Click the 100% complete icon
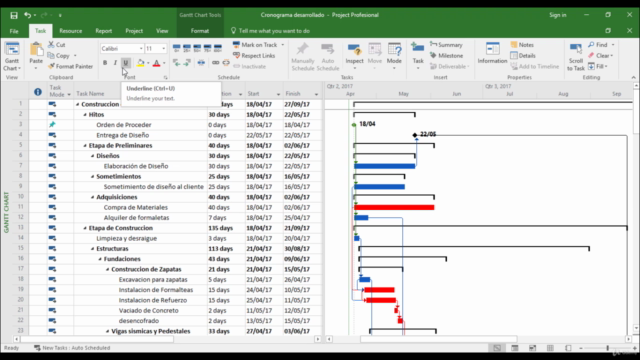Image resolution: width=640 pixels, height=360 pixels. 218,48
